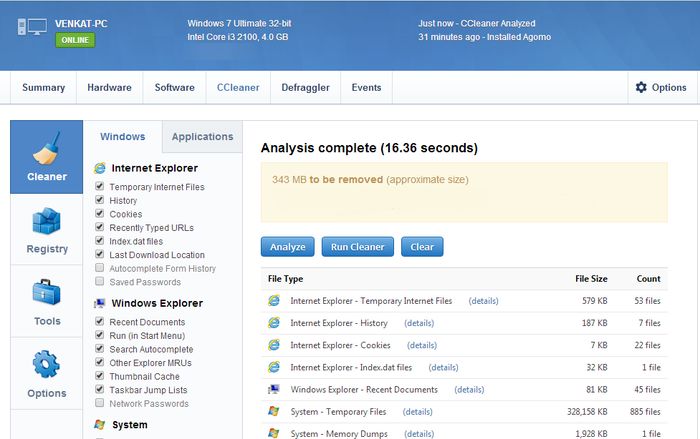The image size is (700, 439).
Task: Toggle the Thumbnail Cache checkbox
Action: point(99,377)
